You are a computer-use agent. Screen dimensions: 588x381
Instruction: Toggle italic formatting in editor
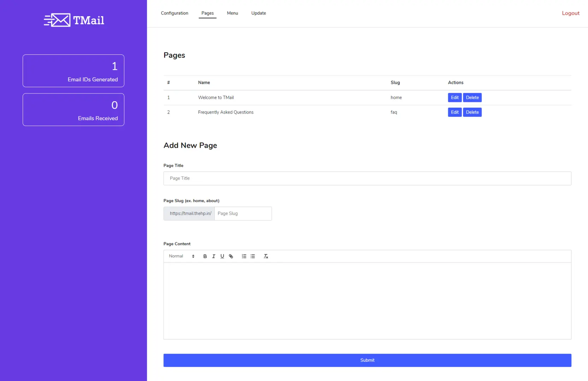point(214,256)
